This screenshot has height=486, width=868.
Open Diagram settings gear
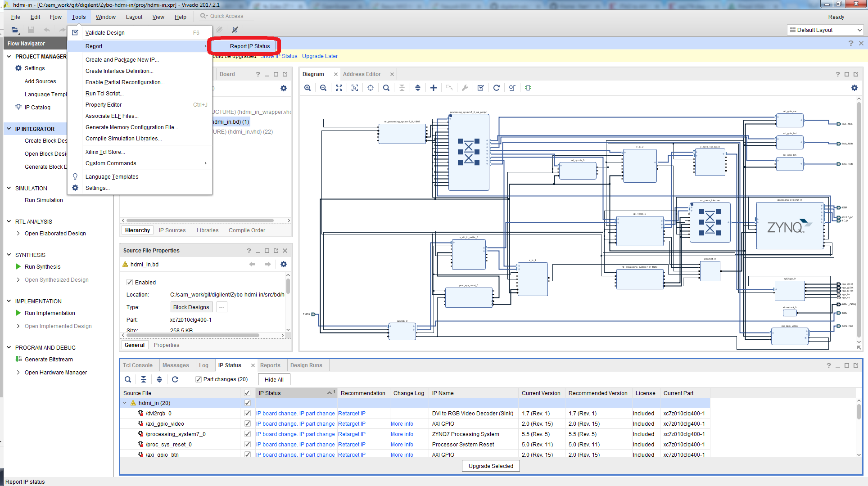854,88
